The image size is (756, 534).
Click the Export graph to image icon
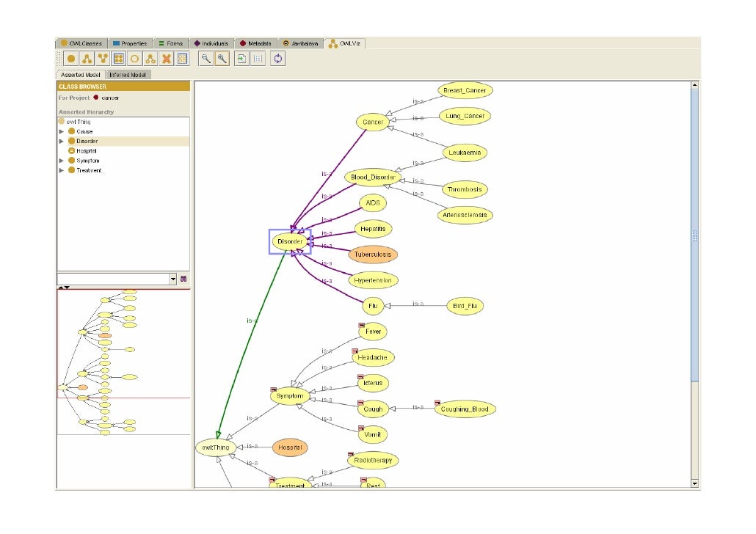(242, 59)
